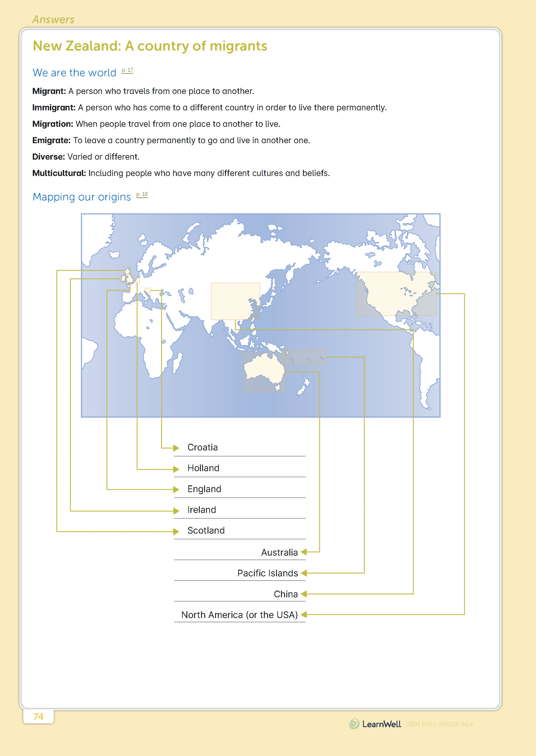The image size is (536, 756).
Task: Select the 'Ireland' answer label
Action: click(202, 510)
